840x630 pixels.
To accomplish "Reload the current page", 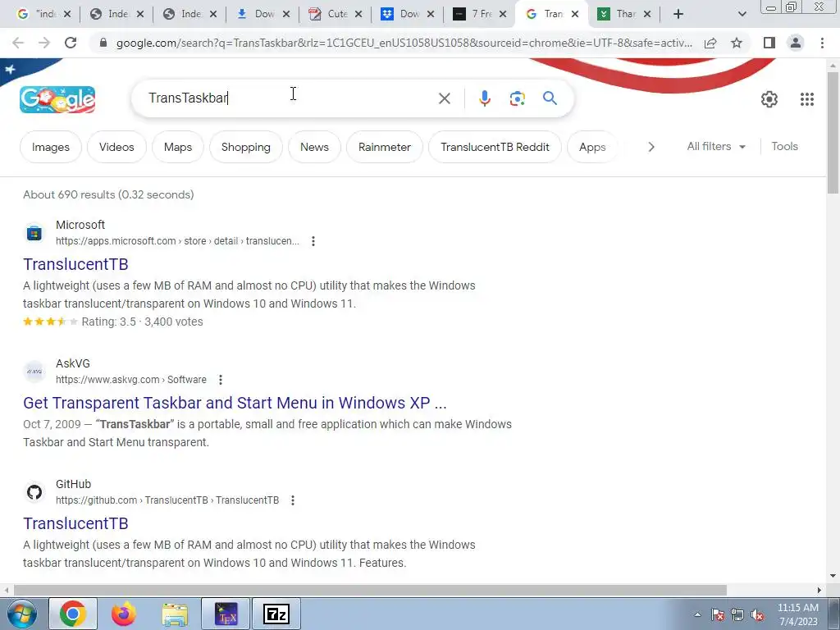I will tap(71, 43).
